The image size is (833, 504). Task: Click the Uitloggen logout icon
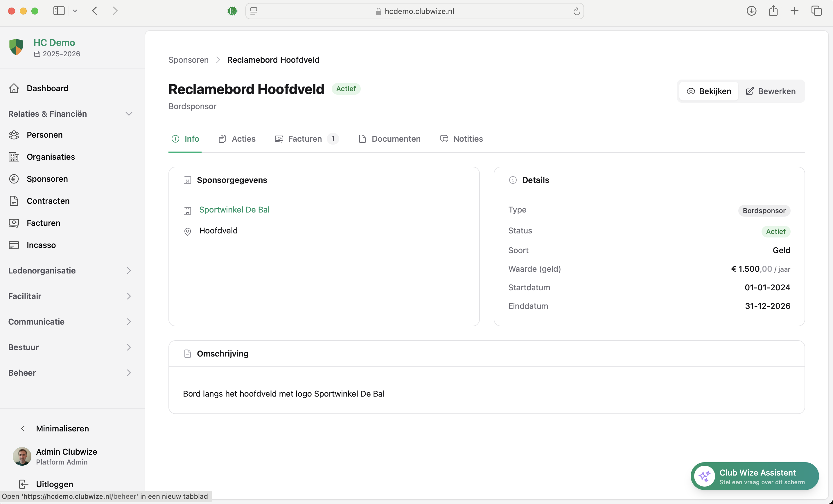(x=23, y=484)
